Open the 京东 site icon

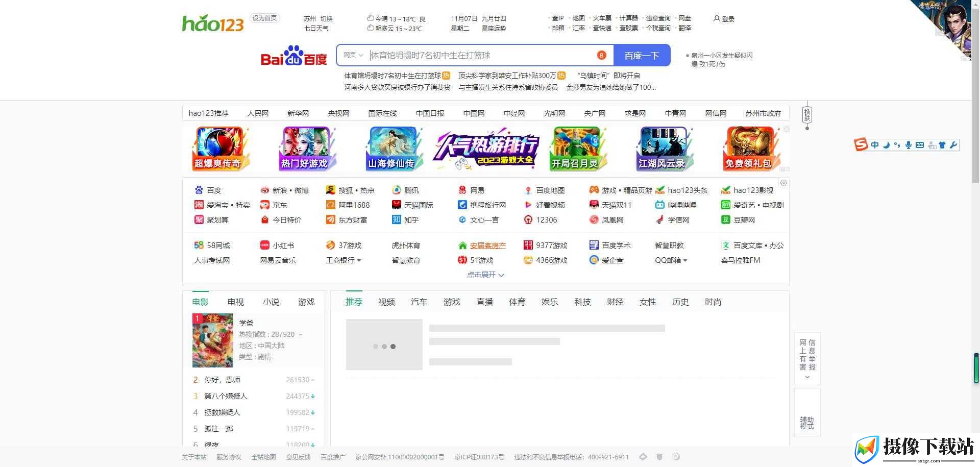pyautogui.click(x=264, y=205)
